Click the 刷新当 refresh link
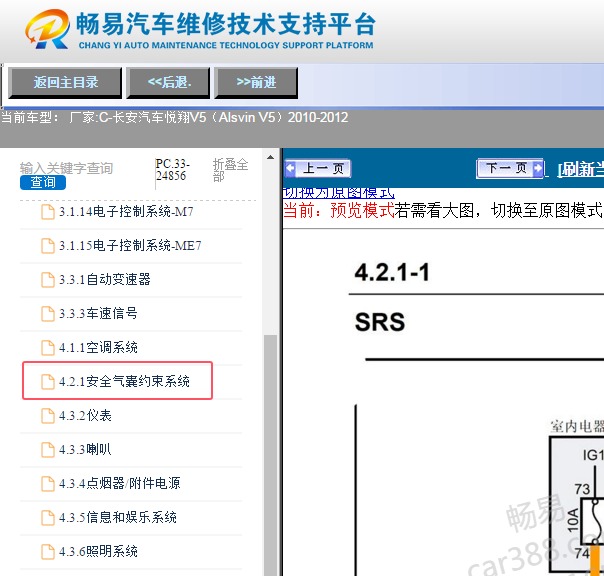The image size is (604, 576). point(580,169)
